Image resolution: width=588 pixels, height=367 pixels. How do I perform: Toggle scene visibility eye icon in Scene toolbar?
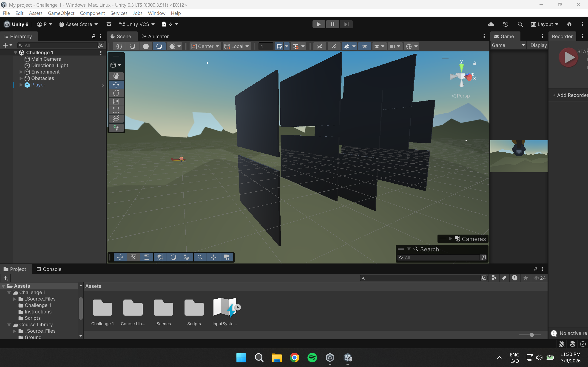[x=364, y=46]
